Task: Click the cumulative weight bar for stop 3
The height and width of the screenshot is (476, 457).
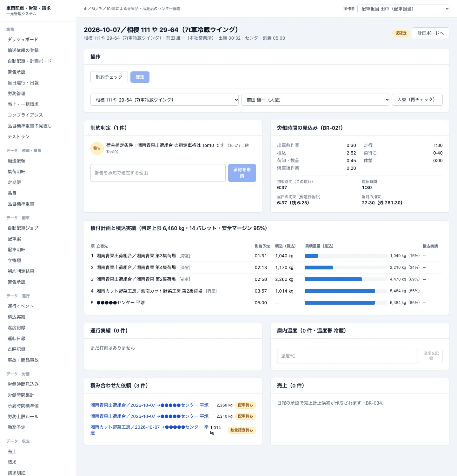Action: click(x=346, y=279)
